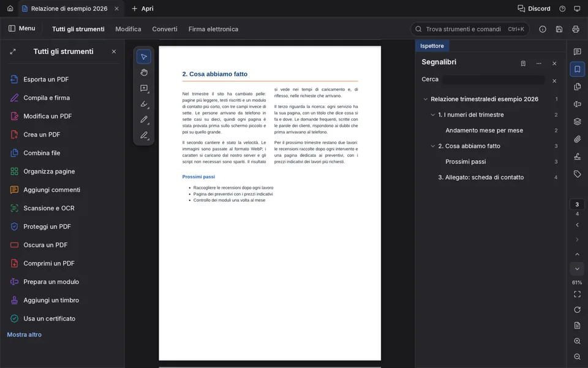Collapse 'Relazione trimestraledi esempio 2026' bookmark
Image resolution: width=588 pixels, height=368 pixels.
pos(425,99)
